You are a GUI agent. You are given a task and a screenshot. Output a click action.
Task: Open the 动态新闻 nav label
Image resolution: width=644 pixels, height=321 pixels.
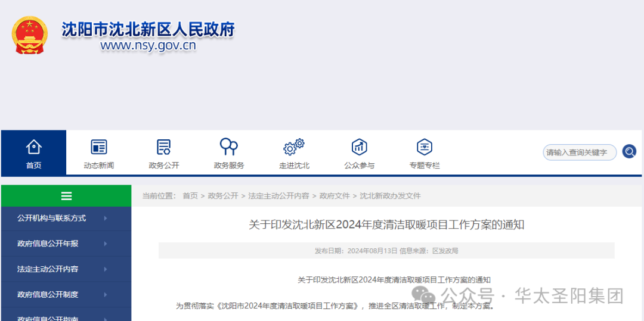[98, 166]
